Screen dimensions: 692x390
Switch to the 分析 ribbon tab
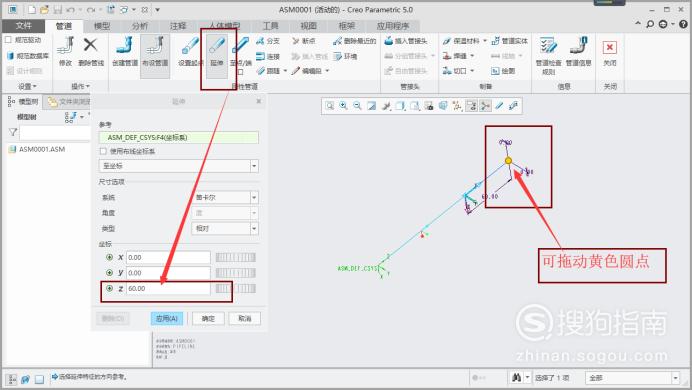[140, 26]
